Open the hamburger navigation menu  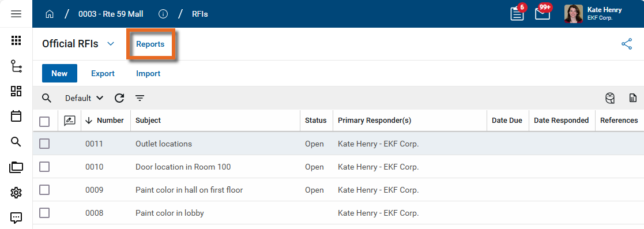point(16,14)
